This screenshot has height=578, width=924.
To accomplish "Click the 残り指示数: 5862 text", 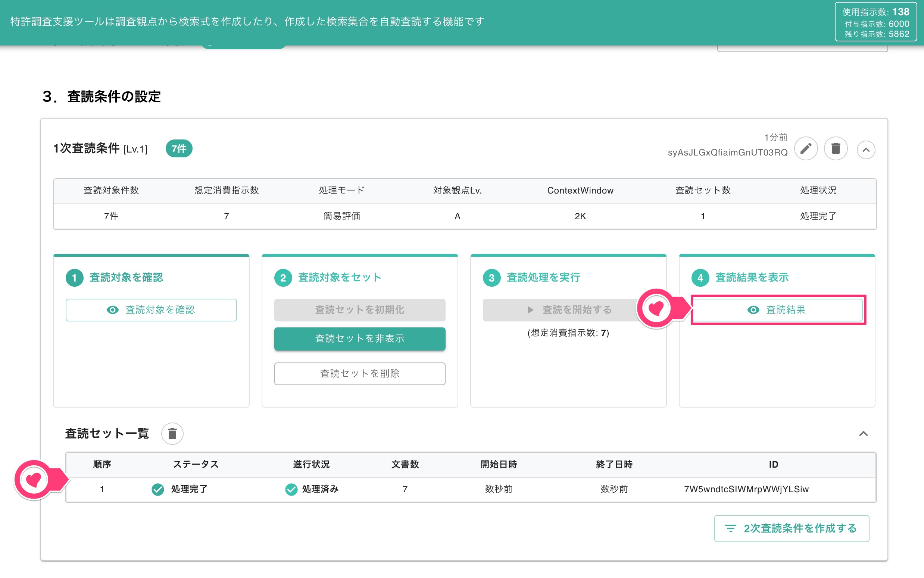I will tap(877, 34).
